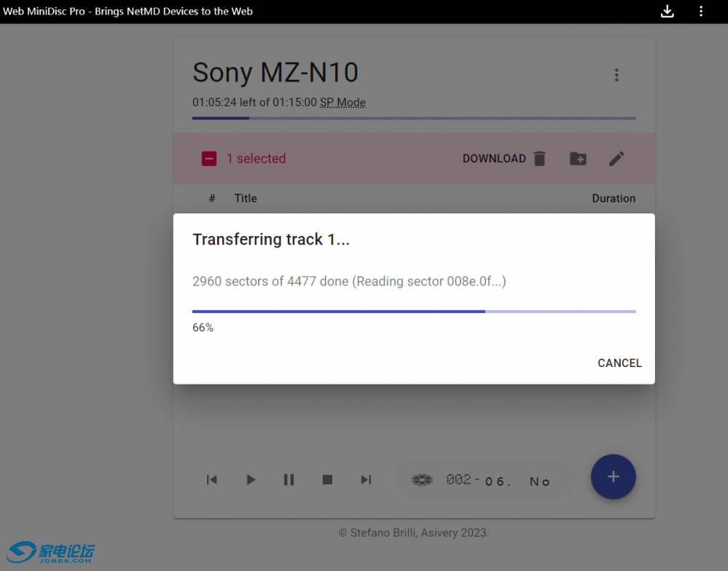Deselect tracks using the red minus checkbox
Screen dimensions: 728x571
click(209, 159)
